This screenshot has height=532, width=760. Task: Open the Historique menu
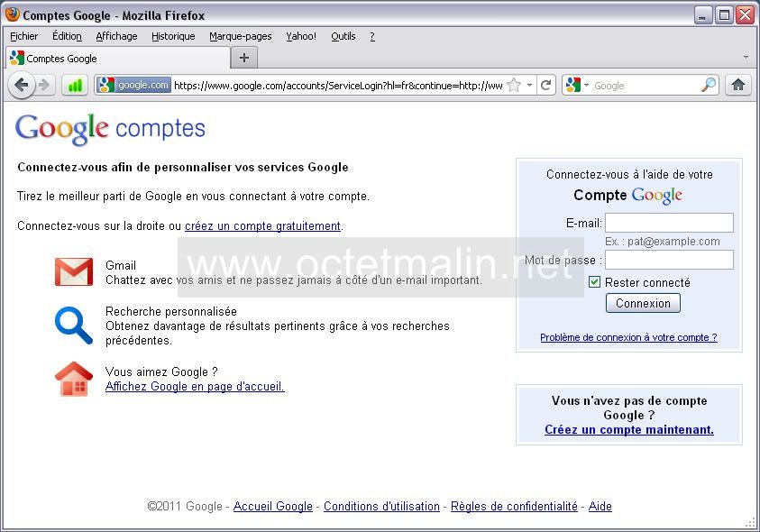pyautogui.click(x=173, y=36)
